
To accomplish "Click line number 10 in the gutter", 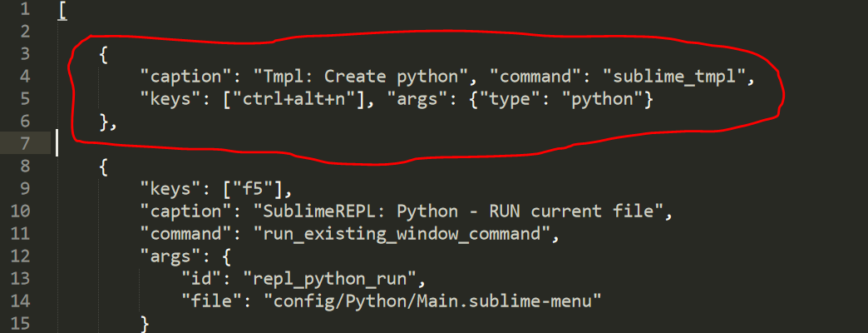I will click(21, 211).
